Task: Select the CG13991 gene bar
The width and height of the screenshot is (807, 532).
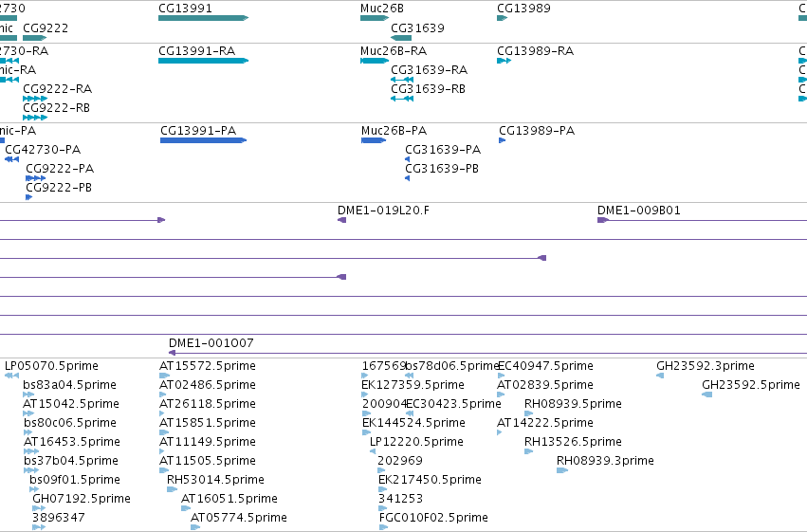Action: point(203,18)
